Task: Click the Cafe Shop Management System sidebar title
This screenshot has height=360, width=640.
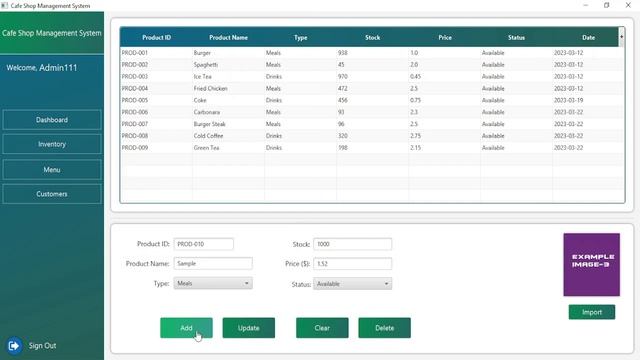Action: pos(51,33)
